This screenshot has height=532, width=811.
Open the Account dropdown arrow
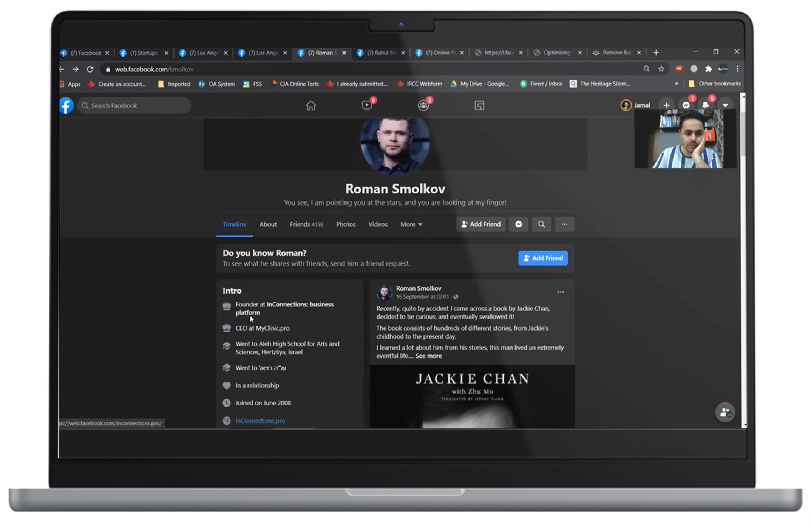[725, 105]
